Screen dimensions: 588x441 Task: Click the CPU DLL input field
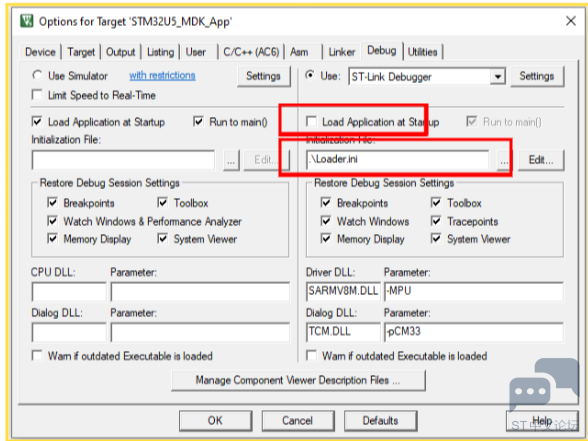[x=69, y=292]
